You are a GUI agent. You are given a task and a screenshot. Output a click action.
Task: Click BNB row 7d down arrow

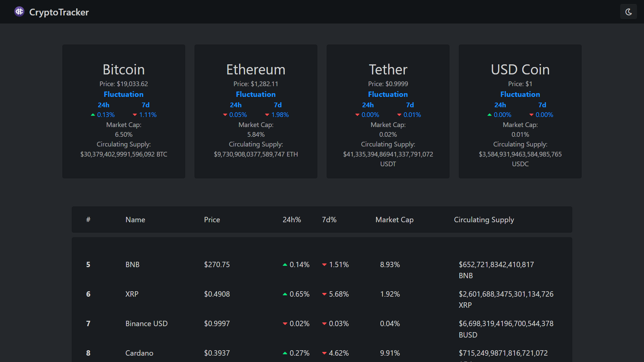click(x=324, y=265)
